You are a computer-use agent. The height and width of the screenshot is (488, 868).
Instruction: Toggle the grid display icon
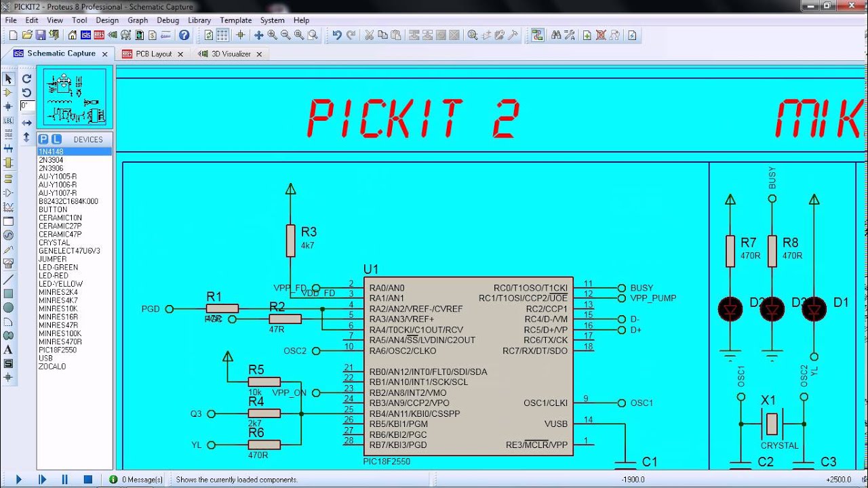point(222,35)
